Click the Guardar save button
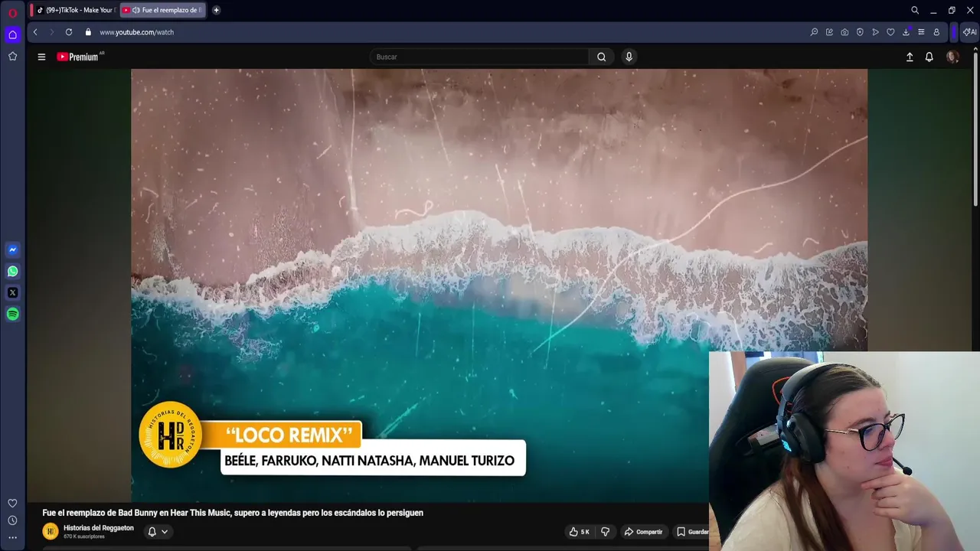Viewport: 980px width, 551px height. (691, 532)
